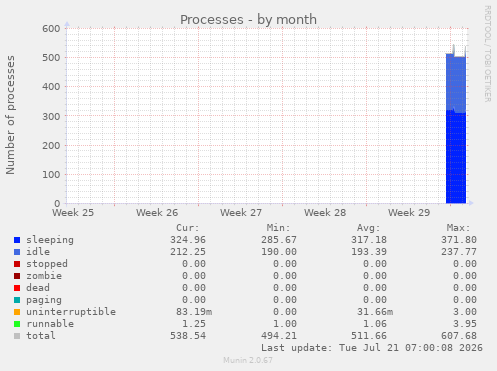497x371 pixels.
Task: Click idle maximum value 237.77
Action: coord(459,252)
